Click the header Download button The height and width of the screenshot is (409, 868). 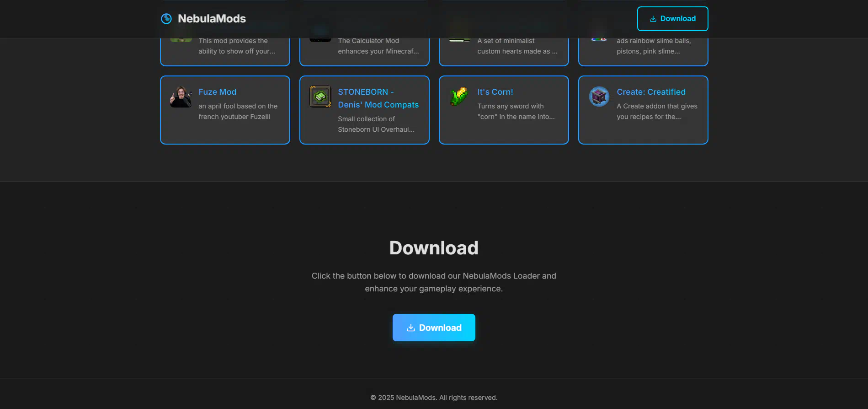tap(672, 19)
